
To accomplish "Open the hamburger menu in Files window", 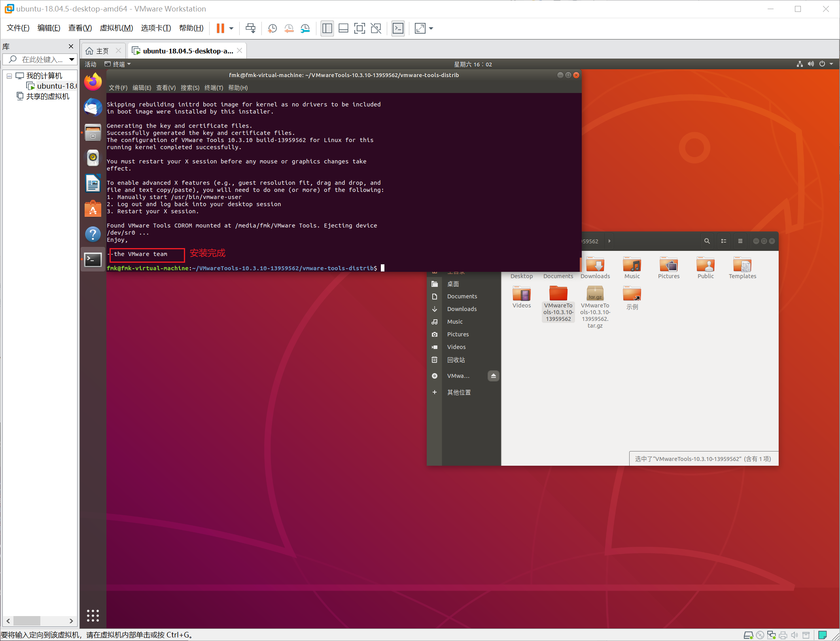I will (740, 241).
